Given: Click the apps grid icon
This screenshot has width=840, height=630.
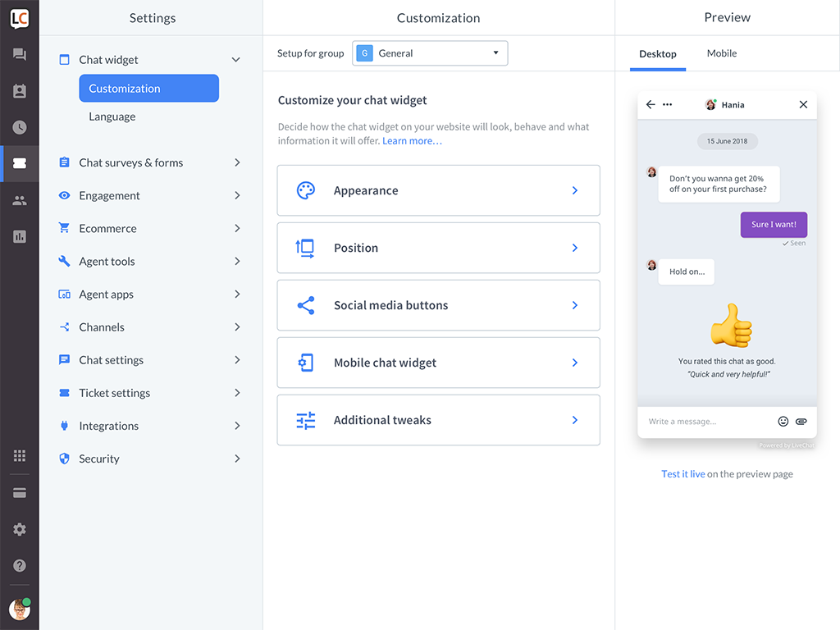Looking at the screenshot, I should (x=20, y=456).
